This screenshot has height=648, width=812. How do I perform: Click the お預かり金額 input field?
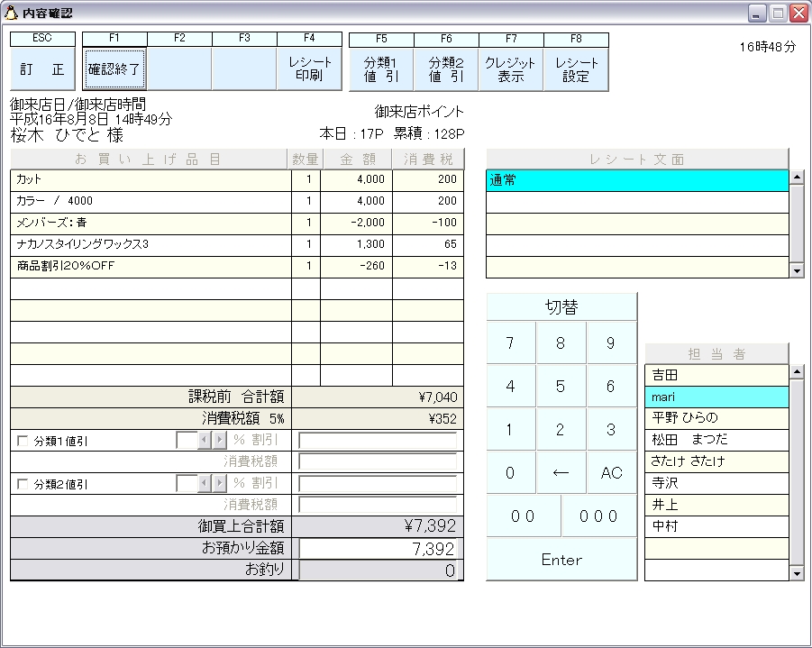pos(379,549)
